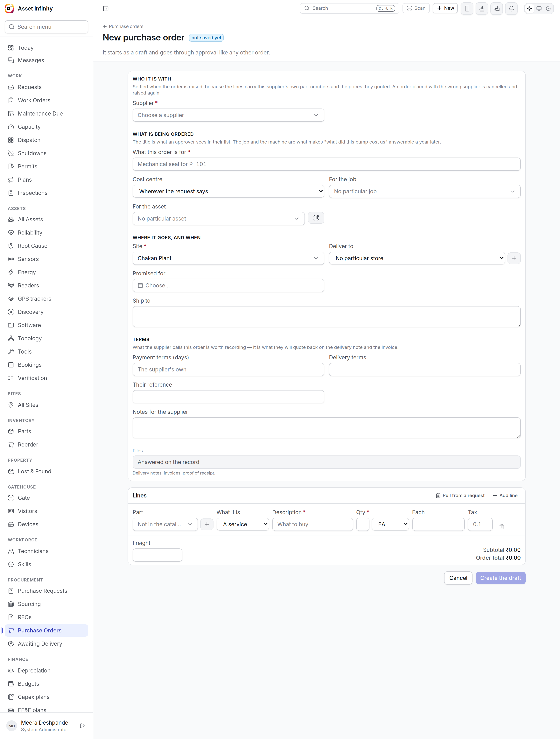The height and width of the screenshot is (739, 560).
Task: Click the Notes for the supplier box
Action: click(326, 428)
